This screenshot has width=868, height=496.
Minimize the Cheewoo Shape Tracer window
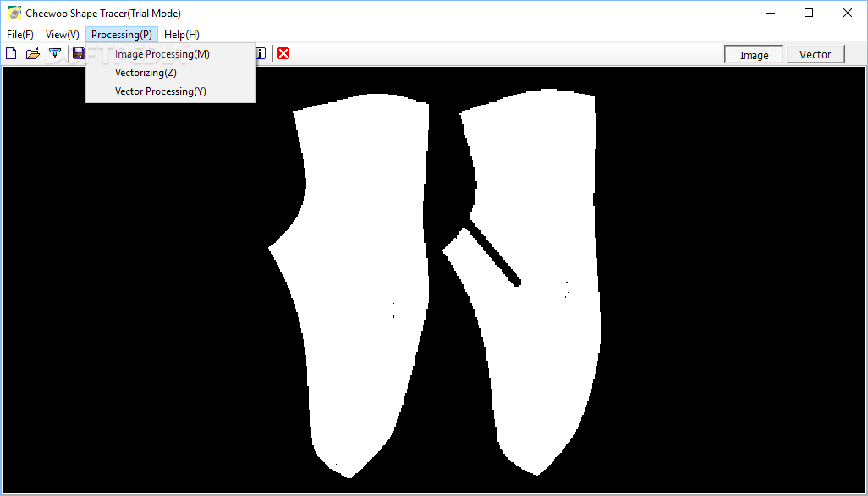click(770, 13)
